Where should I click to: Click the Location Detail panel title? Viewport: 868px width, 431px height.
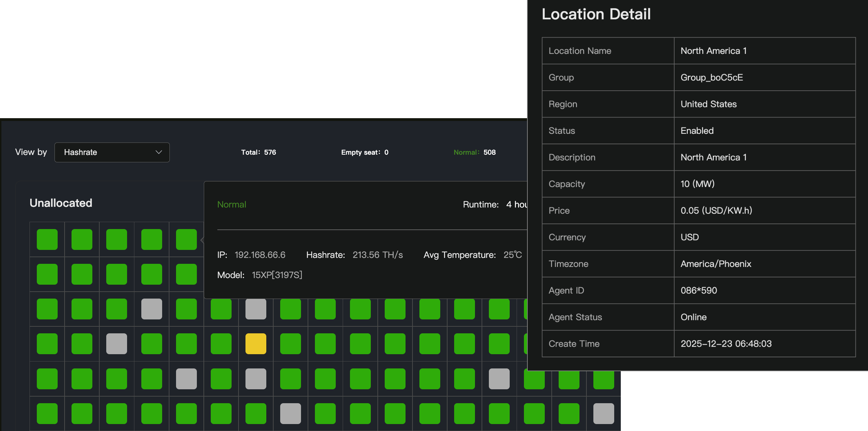[x=596, y=14]
